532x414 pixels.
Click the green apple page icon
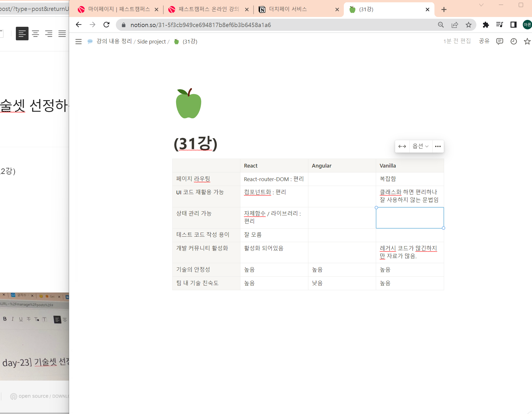[x=188, y=103]
